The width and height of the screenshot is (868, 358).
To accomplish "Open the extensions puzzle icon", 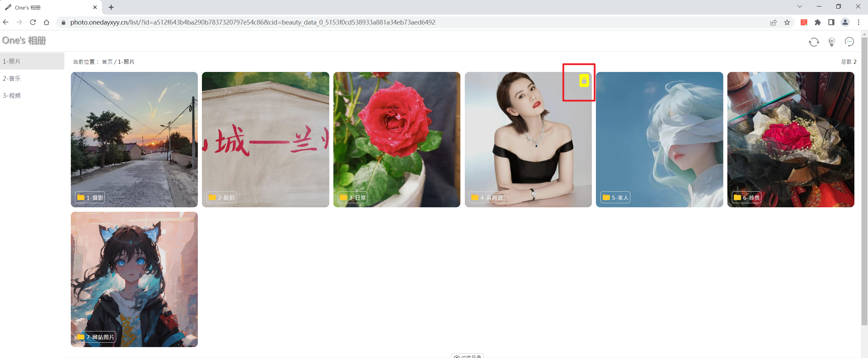I will click(818, 22).
